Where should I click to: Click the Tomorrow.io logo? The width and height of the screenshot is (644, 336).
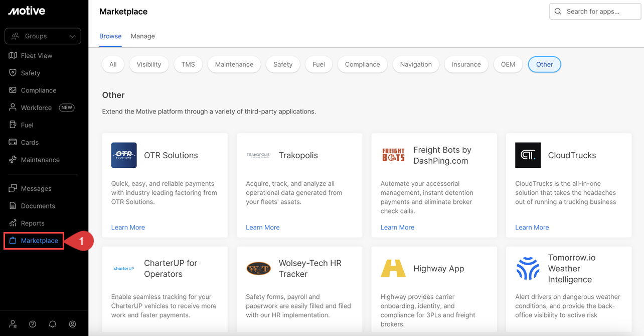pyautogui.click(x=528, y=268)
